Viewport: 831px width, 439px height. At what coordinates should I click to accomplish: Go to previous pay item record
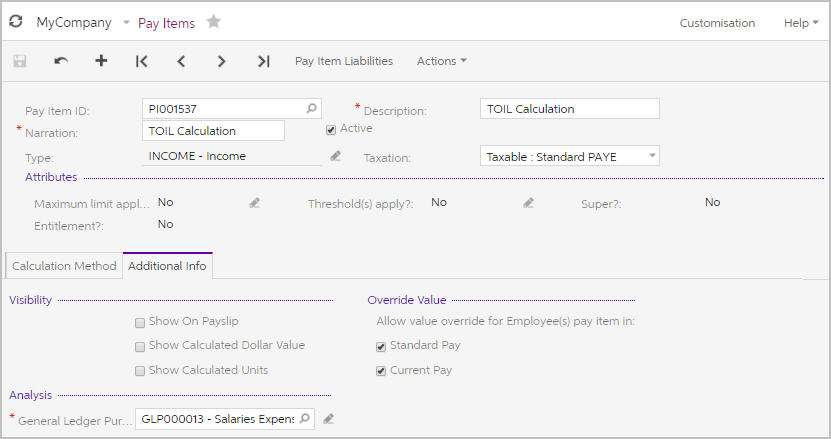[181, 61]
